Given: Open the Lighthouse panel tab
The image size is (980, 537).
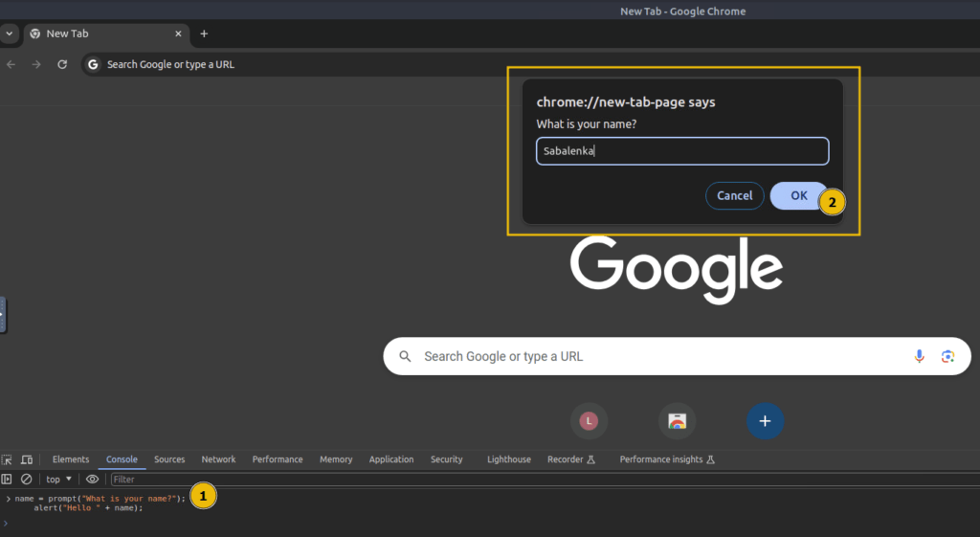Looking at the screenshot, I should pos(509,459).
